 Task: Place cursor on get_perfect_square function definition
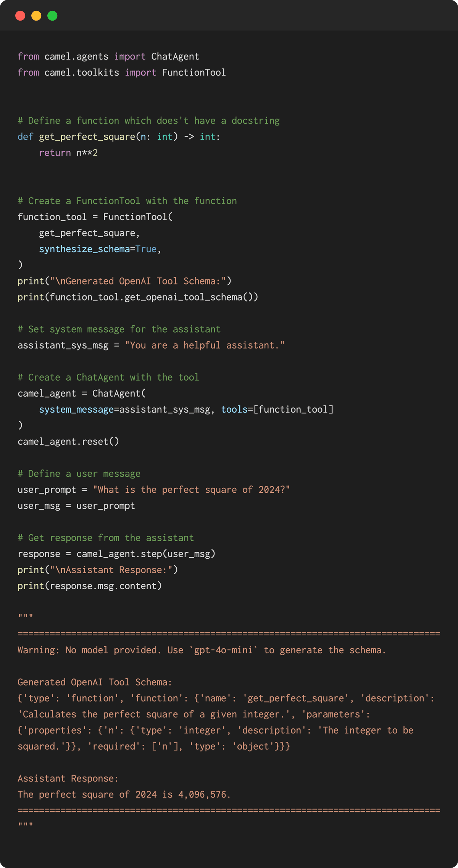tap(87, 137)
